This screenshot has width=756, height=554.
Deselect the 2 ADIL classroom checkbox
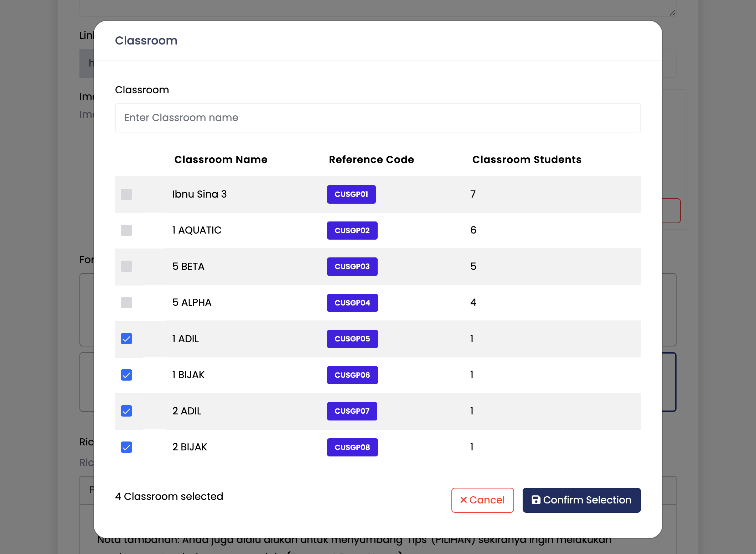point(126,411)
